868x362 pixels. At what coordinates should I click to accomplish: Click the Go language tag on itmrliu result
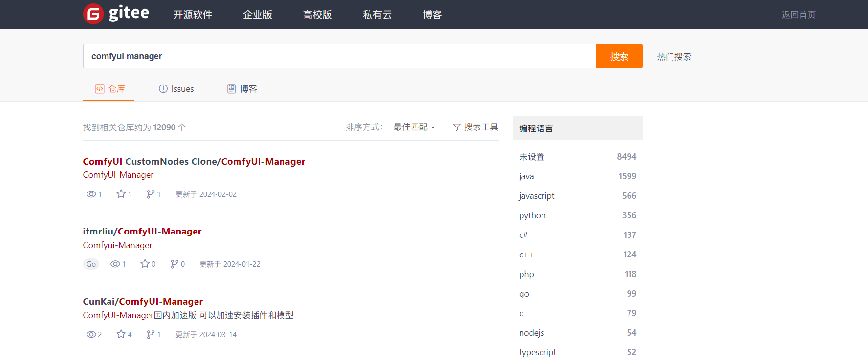[x=91, y=264]
